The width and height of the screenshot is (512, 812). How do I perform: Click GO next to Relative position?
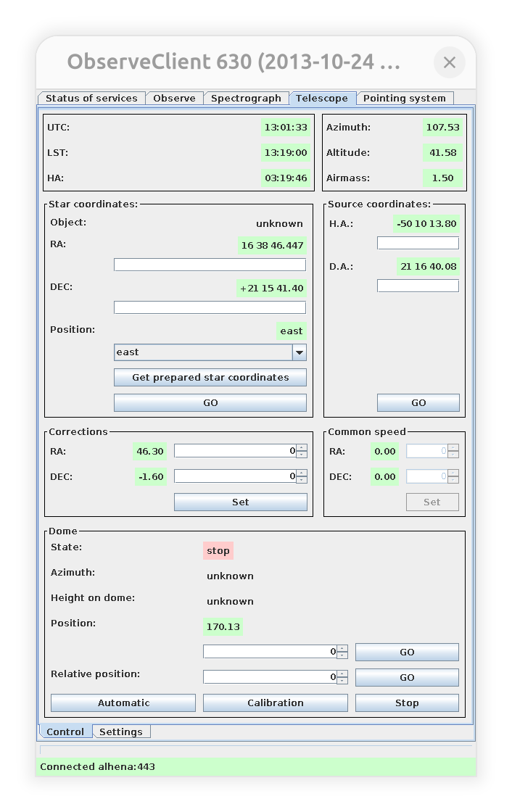[x=407, y=678]
